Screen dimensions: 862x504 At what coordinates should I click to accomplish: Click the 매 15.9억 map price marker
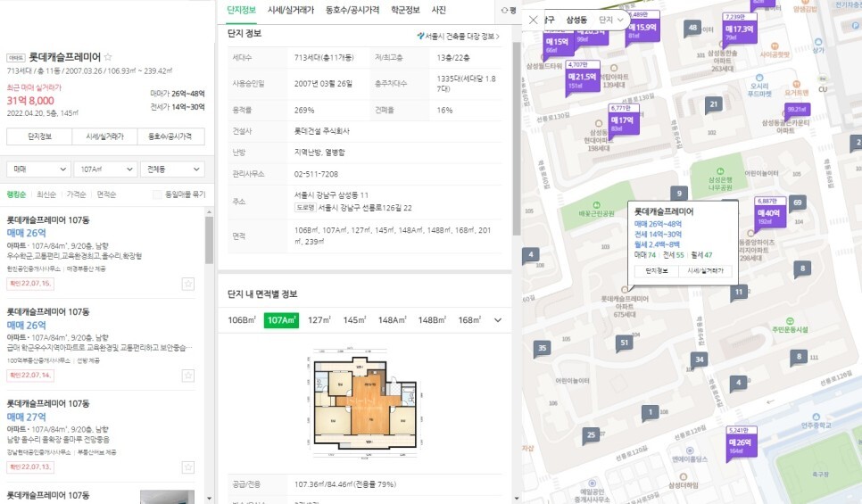point(642,27)
